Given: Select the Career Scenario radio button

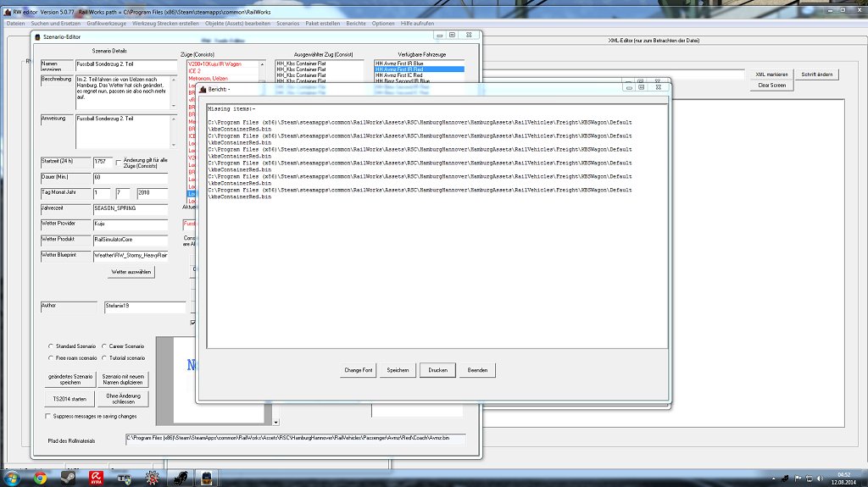Looking at the screenshot, I should pyautogui.click(x=104, y=346).
